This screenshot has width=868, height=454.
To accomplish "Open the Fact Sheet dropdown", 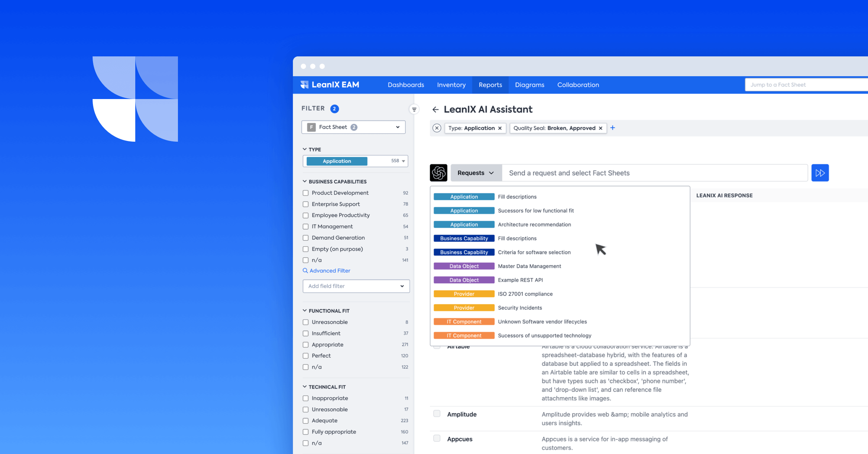I will [353, 127].
